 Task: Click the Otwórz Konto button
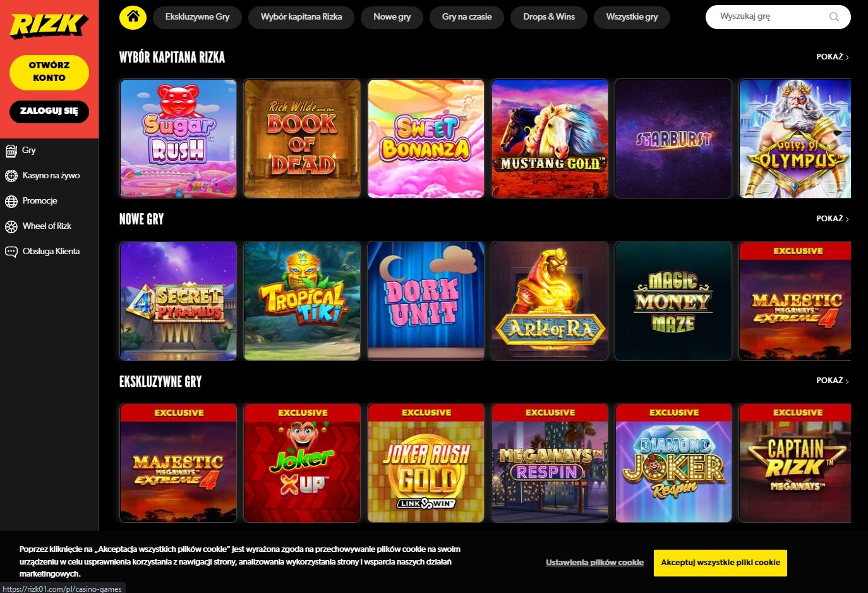point(49,71)
